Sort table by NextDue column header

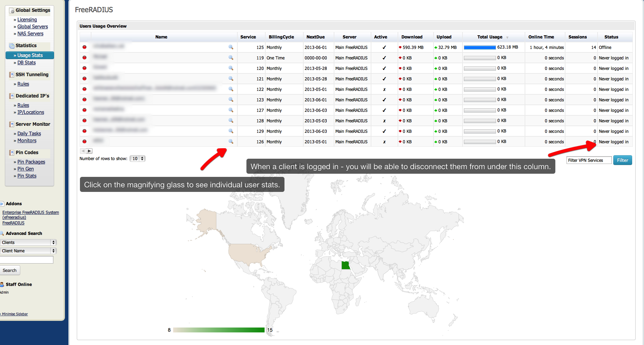[316, 37]
